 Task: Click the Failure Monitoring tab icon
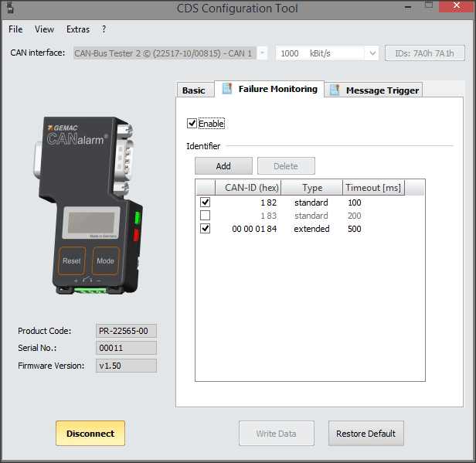coord(226,89)
